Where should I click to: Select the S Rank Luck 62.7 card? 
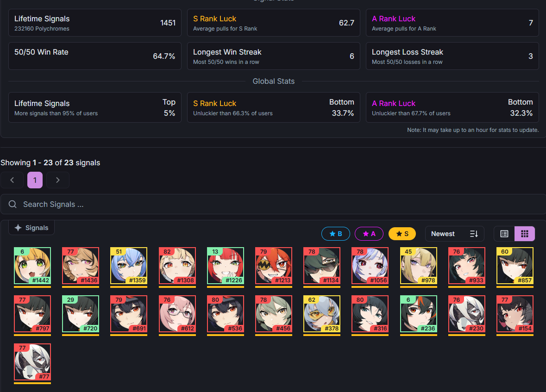click(274, 23)
